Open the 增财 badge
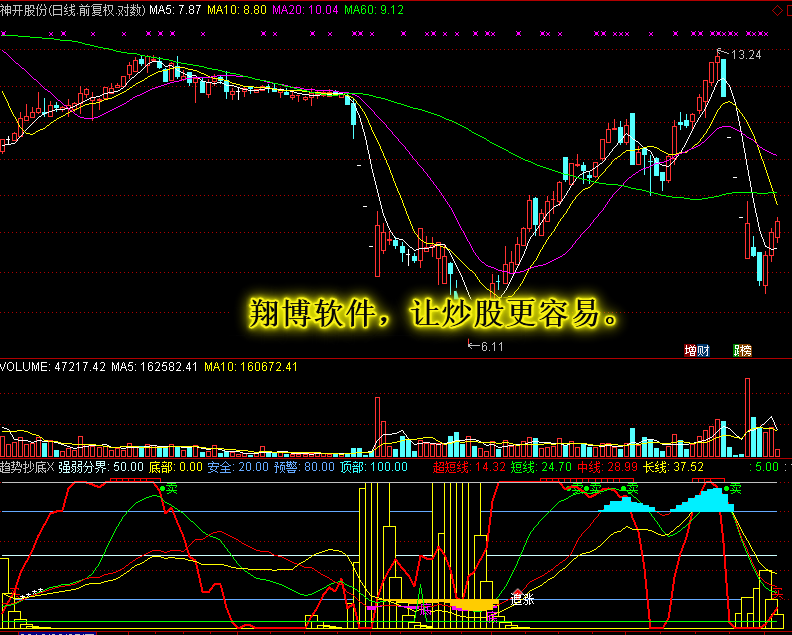This screenshot has width=792, height=635. 697,350
